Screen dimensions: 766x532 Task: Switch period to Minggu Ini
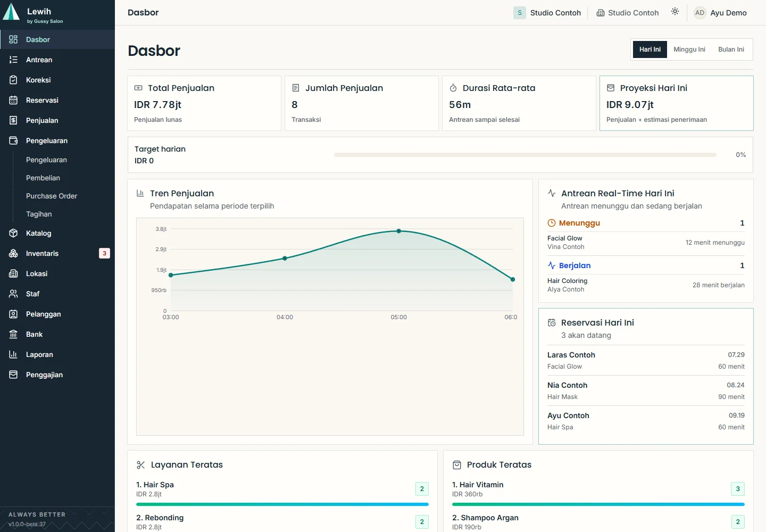689,49
